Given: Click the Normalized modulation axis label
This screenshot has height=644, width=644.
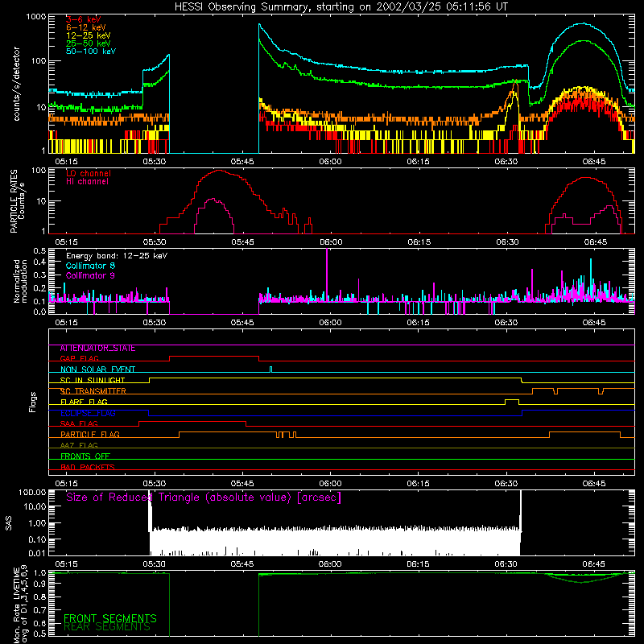Looking at the screenshot, I should tap(20, 281).
